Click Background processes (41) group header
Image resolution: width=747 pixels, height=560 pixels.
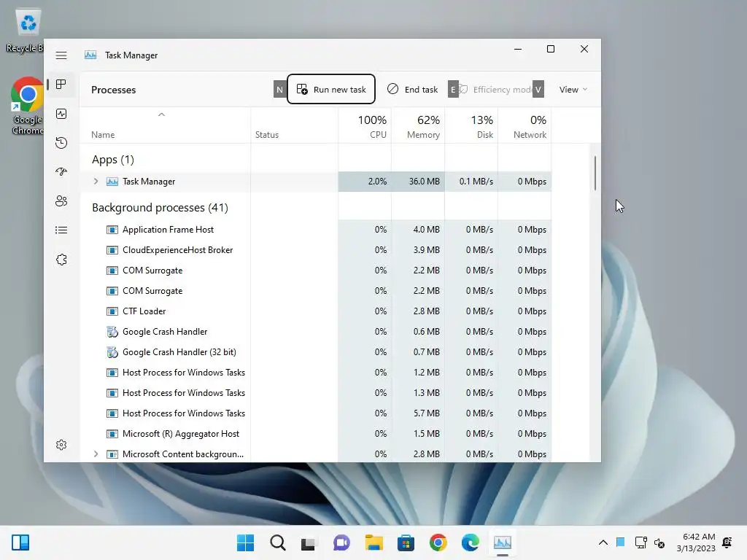tap(160, 208)
